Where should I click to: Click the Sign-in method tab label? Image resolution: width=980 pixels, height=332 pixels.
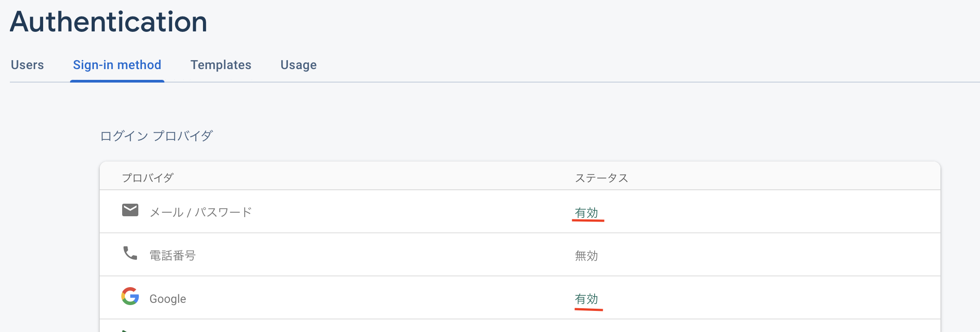(117, 65)
